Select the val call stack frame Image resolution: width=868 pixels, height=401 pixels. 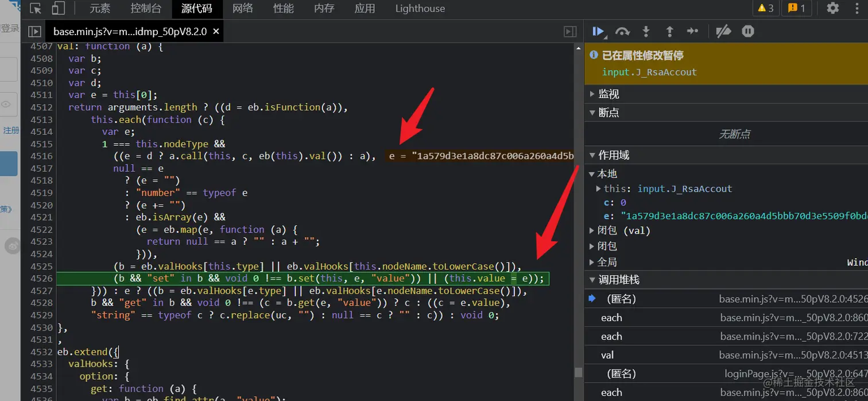726,355
